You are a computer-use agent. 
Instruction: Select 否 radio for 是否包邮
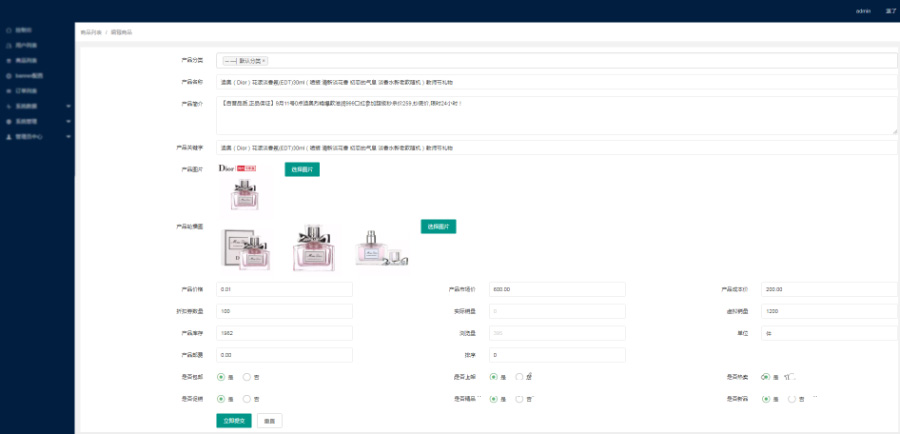(247, 377)
